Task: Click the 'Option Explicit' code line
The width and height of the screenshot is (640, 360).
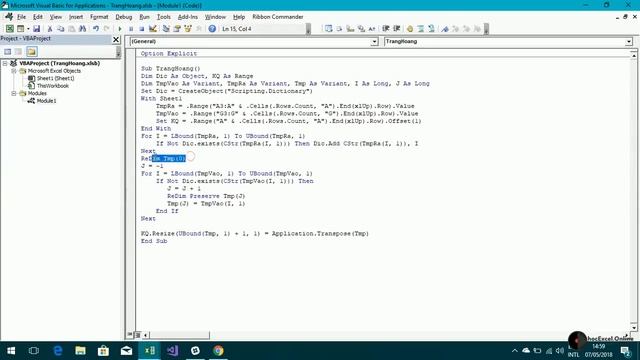Action: 169,53
